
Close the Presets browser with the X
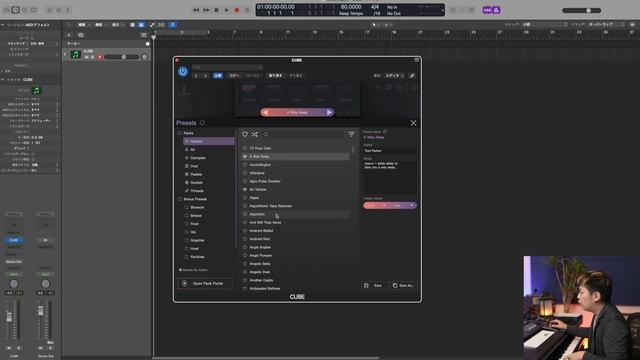tap(413, 123)
